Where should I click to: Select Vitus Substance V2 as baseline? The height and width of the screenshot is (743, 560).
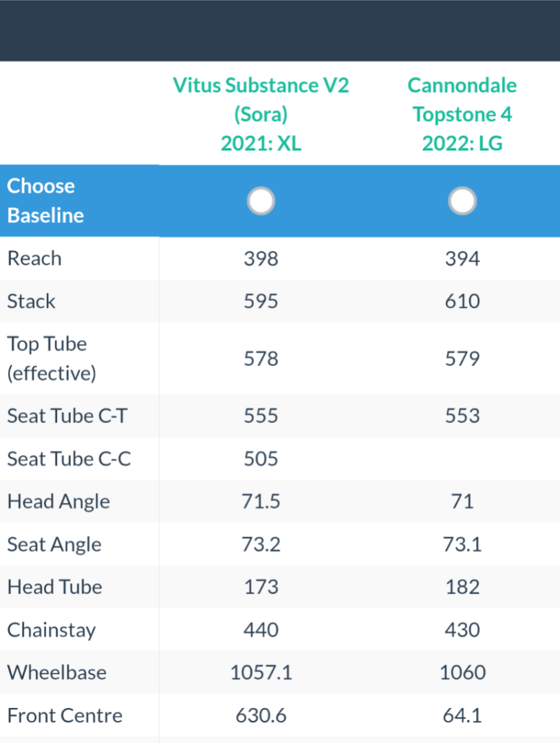261,202
